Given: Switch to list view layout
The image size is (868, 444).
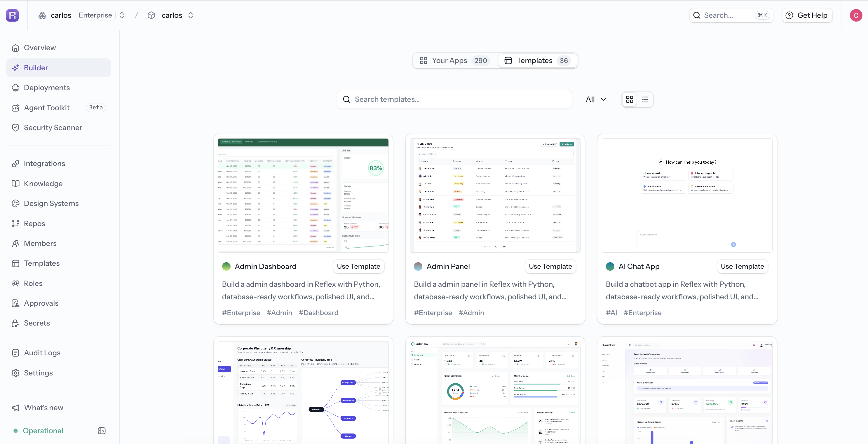Looking at the screenshot, I should click(x=645, y=99).
